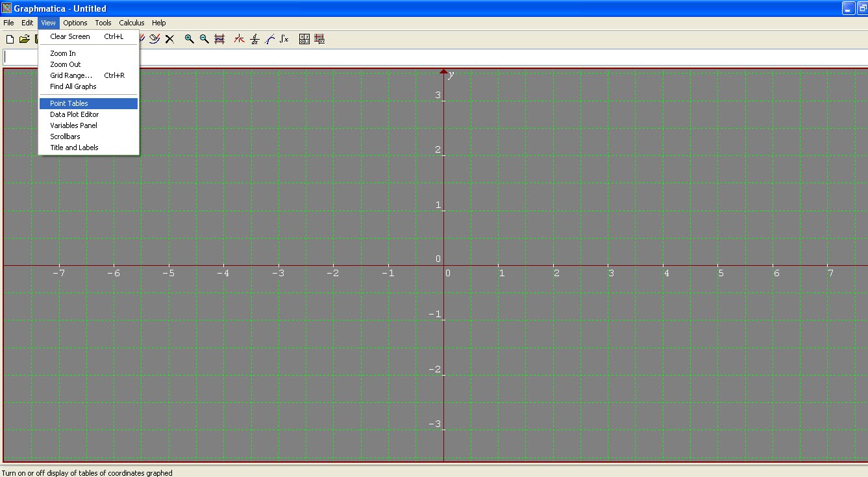Open the Options menu
Image resolution: width=868 pixels, height=477 pixels.
(x=75, y=23)
